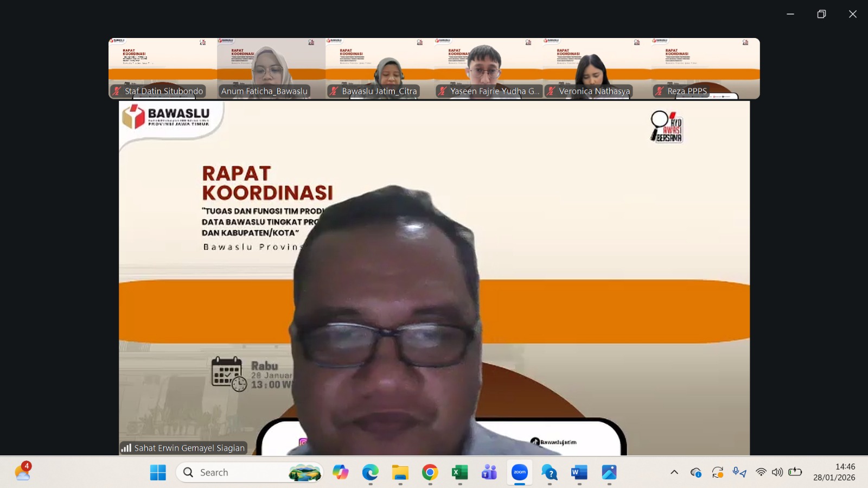Click the name label "Reza PPPS"
This screenshot has height=488, width=868.
coord(687,91)
